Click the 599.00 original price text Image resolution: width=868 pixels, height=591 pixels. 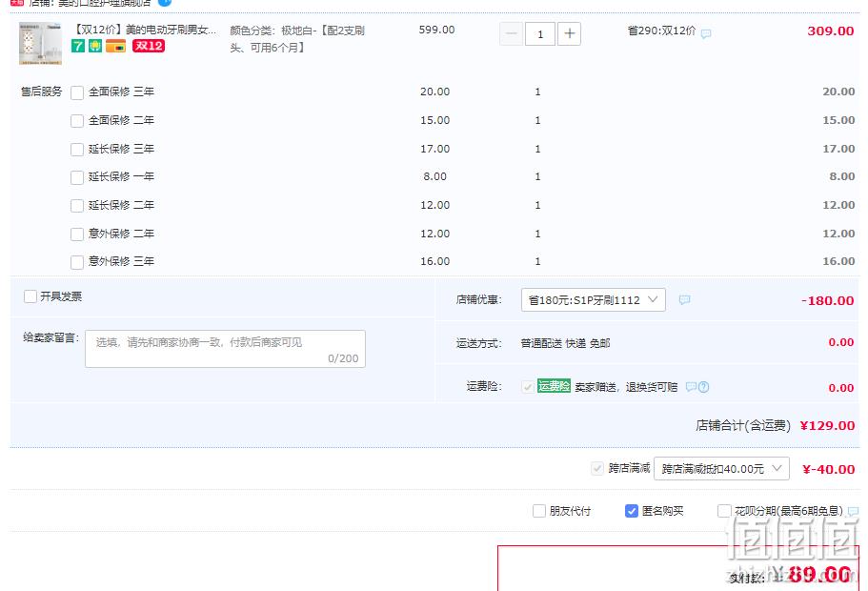(x=436, y=30)
